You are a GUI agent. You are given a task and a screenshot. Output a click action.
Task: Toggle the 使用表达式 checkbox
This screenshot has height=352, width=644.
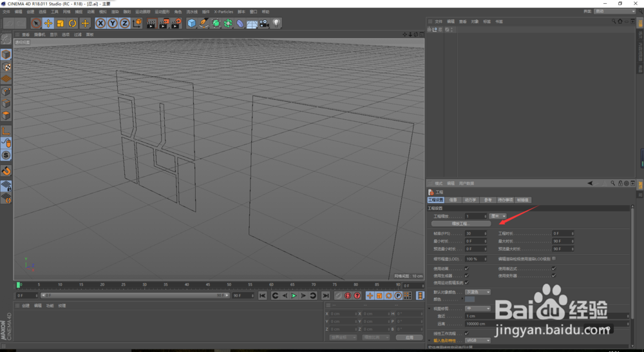[554, 268]
